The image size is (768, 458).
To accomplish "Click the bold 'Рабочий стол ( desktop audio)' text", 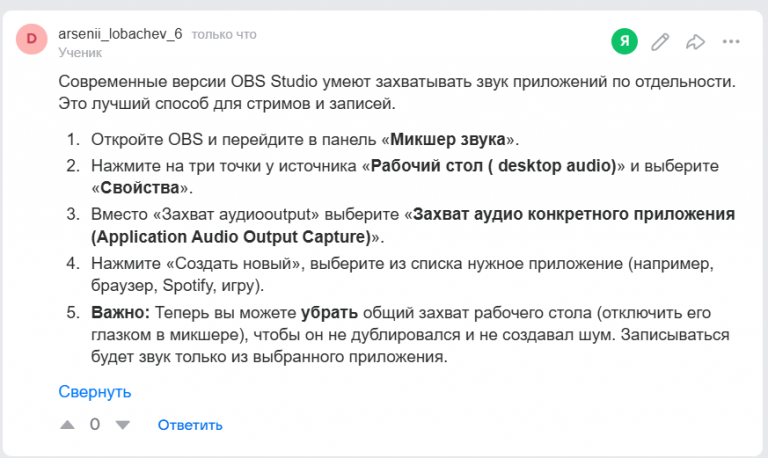I will (x=493, y=166).
